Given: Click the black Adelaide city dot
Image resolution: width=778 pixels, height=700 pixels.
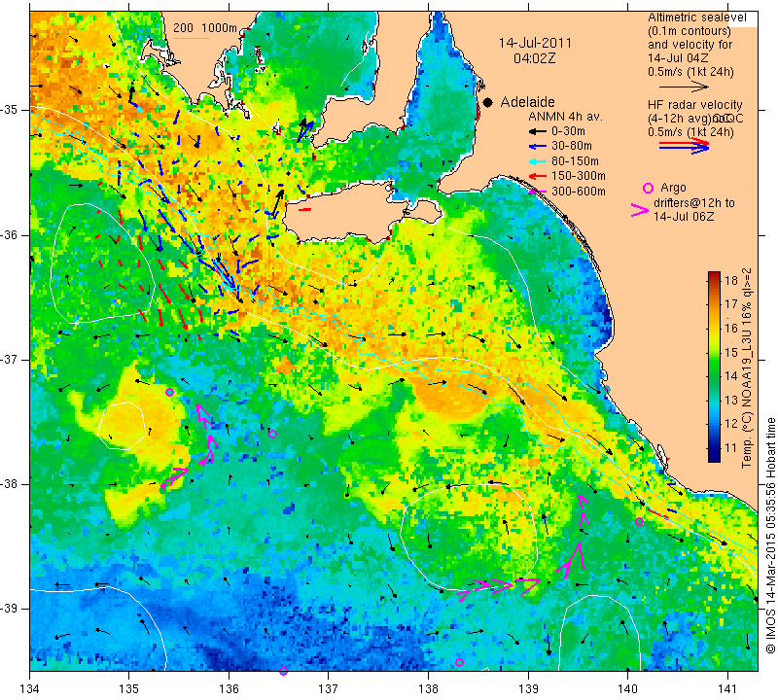Looking at the screenshot, I should pyautogui.click(x=488, y=102).
